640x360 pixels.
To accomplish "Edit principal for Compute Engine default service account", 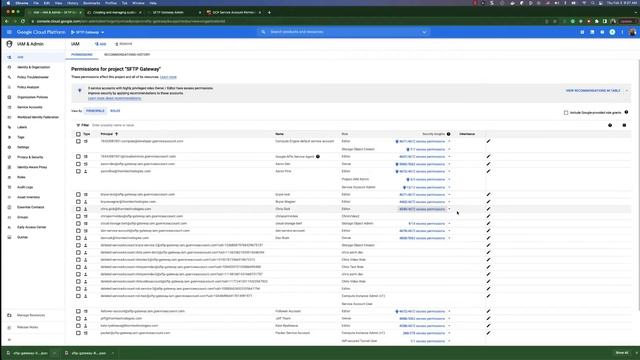I will 488,141.
